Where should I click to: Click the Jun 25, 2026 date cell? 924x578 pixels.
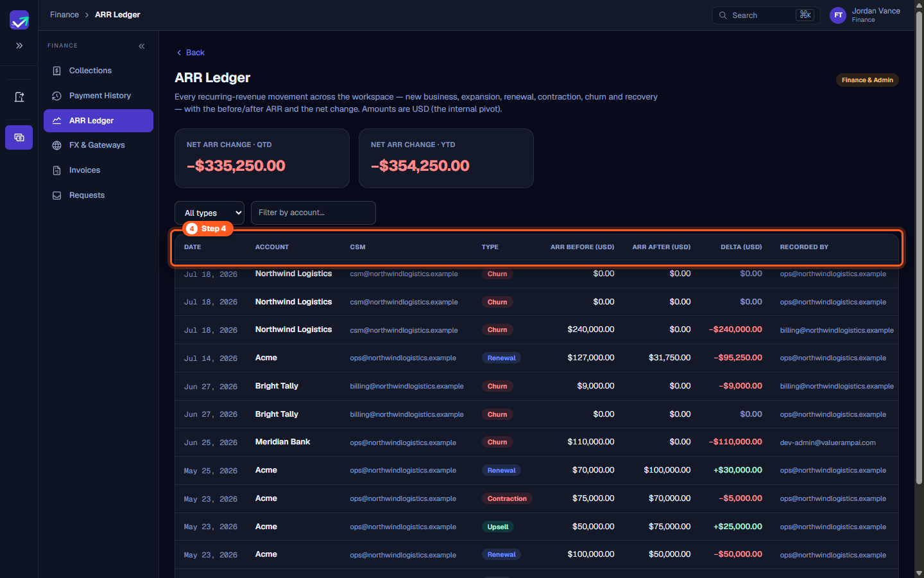(210, 442)
